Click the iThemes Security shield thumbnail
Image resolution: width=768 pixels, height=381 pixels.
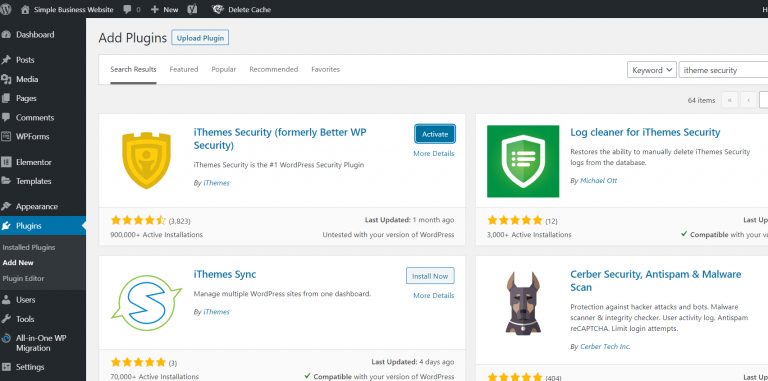click(x=146, y=161)
